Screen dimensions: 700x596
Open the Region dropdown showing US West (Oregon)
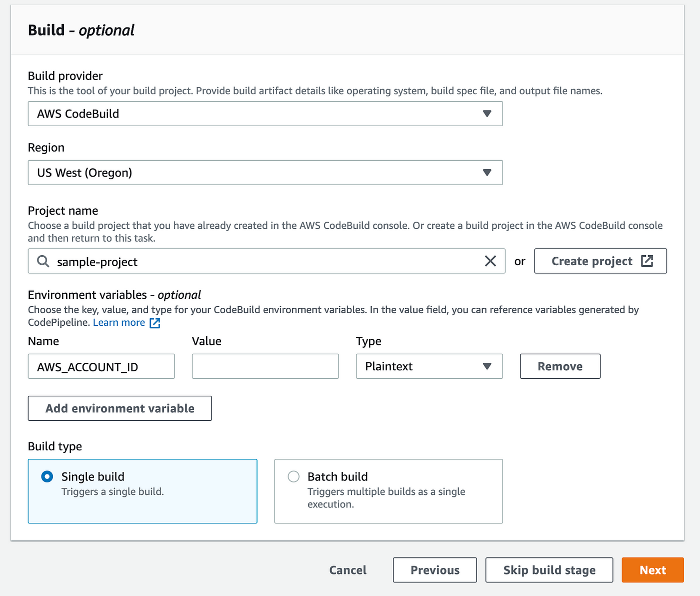(265, 173)
